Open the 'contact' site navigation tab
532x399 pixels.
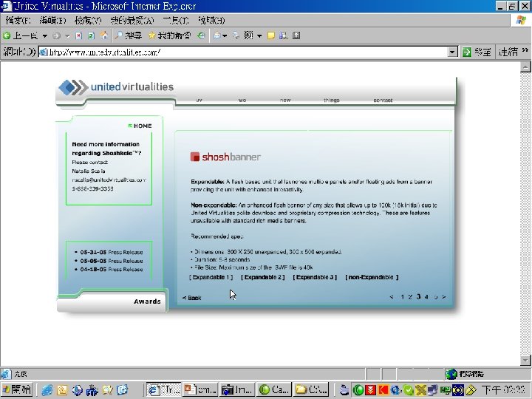pos(383,100)
